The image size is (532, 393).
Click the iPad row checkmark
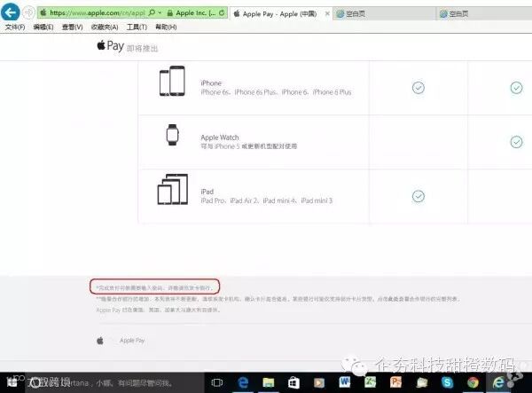418,196
